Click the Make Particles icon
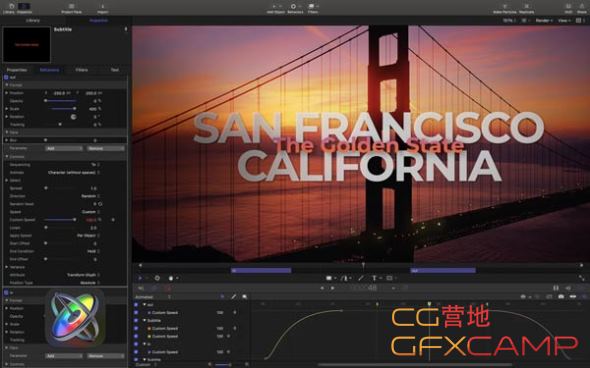Image resolution: width=590 pixels, height=368 pixels. 505,8
